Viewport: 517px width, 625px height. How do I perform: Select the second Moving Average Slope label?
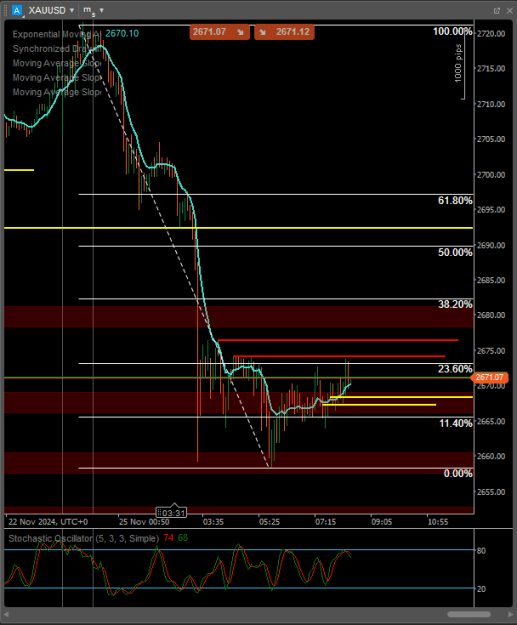[56, 77]
